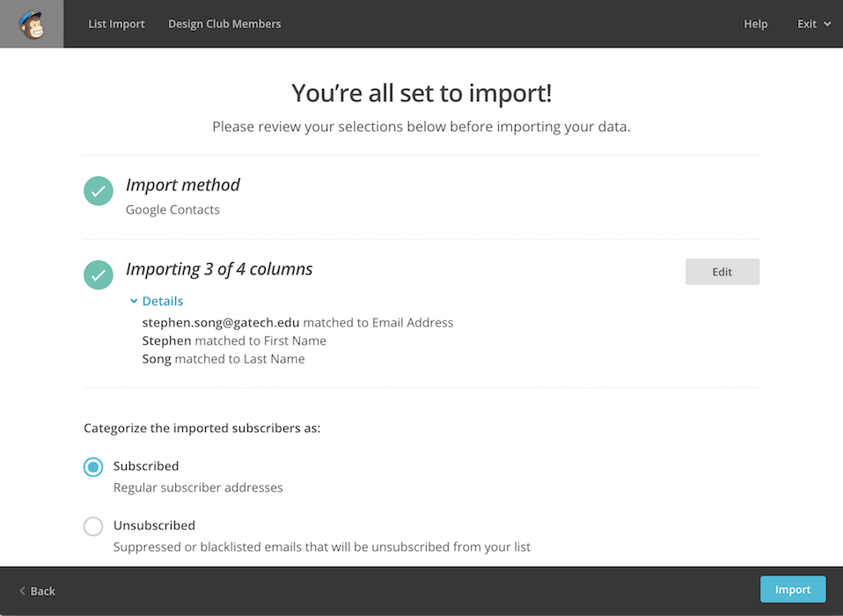Click the Importing 3 of 4 columns heading
The height and width of the screenshot is (616, 843).
click(x=219, y=268)
